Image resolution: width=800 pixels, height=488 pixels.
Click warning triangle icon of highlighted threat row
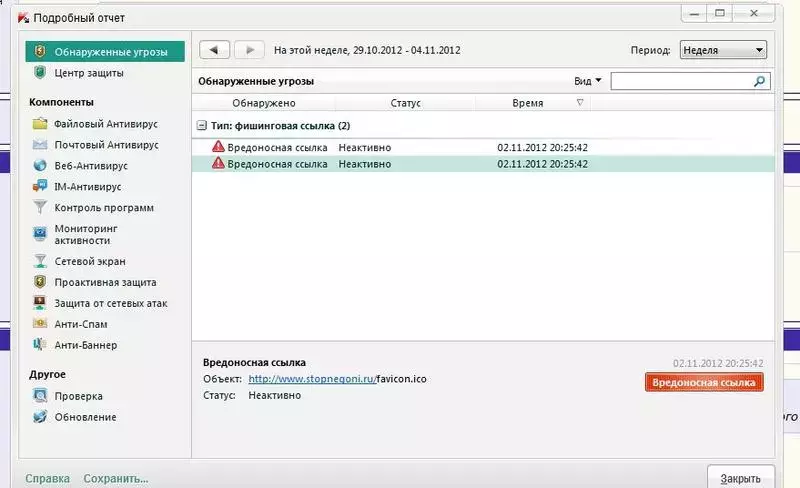point(218,163)
